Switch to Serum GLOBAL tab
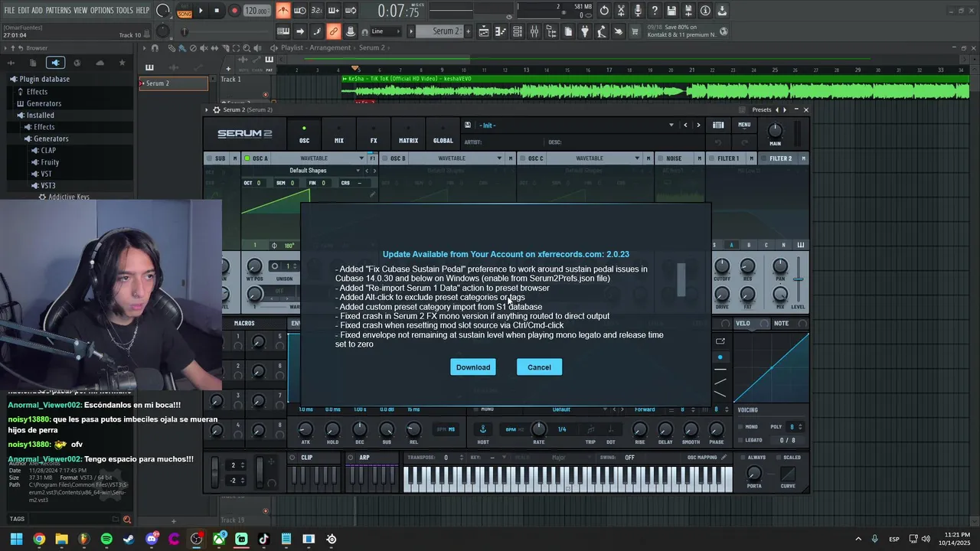Screen dimensions: 980x551 click(x=443, y=135)
